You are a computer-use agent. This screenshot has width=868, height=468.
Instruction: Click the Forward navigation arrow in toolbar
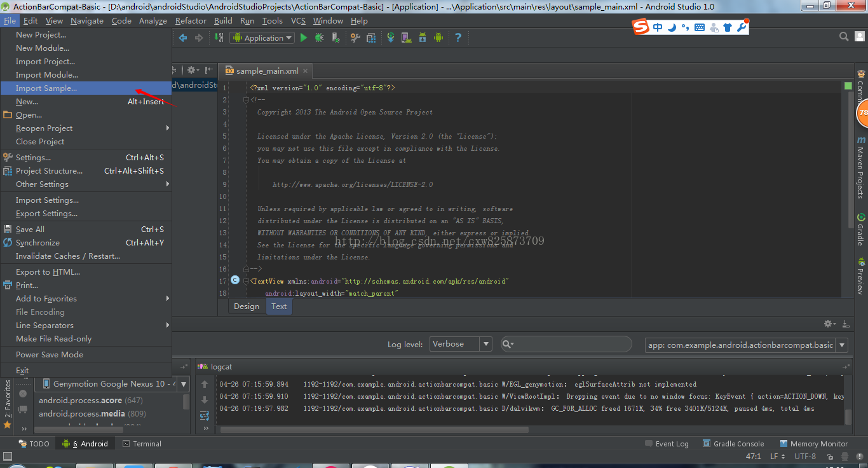coord(199,38)
